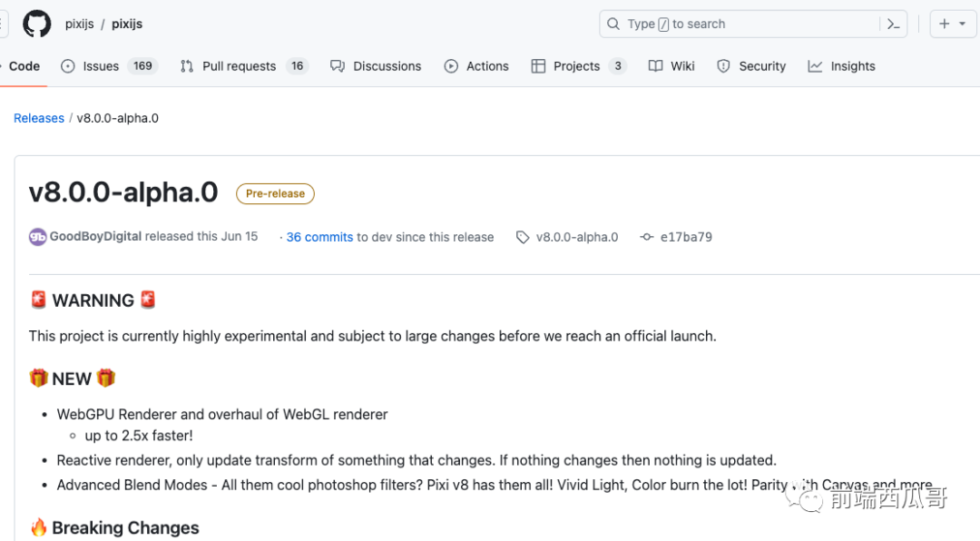
Task: Click 'highly experimental' warning paragraph
Action: pos(373,337)
